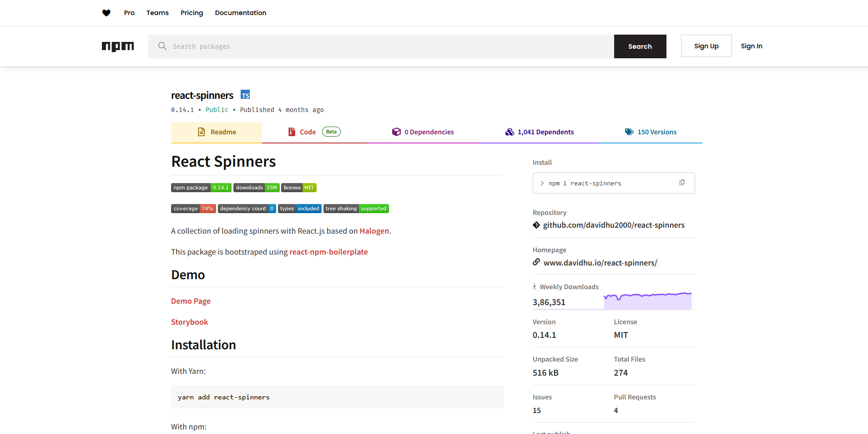The image size is (868, 434).
Task: Open the 1,041 Dependents tab
Action: click(x=540, y=132)
